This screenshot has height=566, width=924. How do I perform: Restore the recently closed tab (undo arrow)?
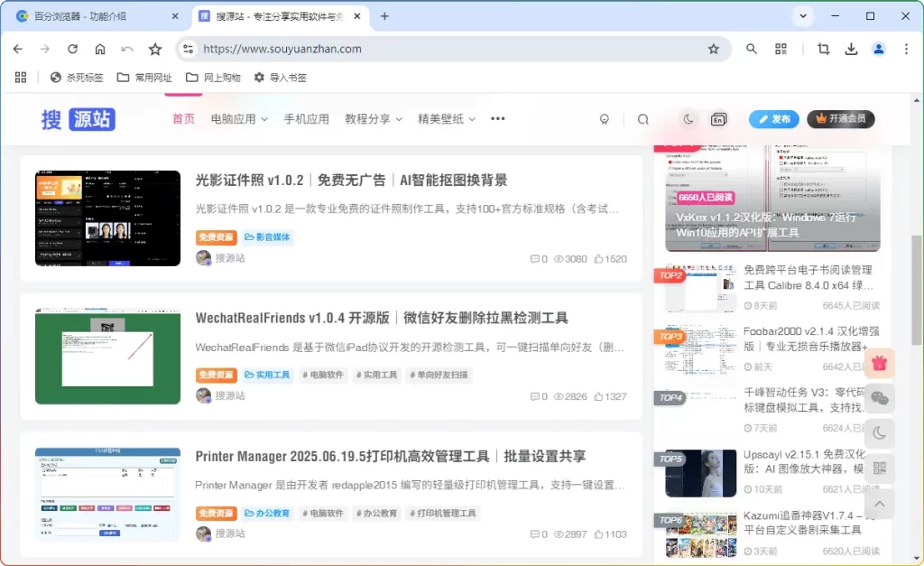point(127,49)
